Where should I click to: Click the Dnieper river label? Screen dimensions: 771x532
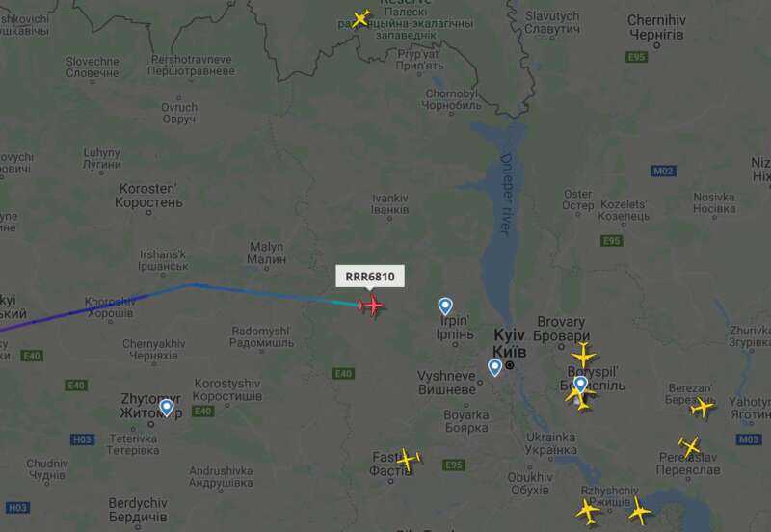coord(507,195)
